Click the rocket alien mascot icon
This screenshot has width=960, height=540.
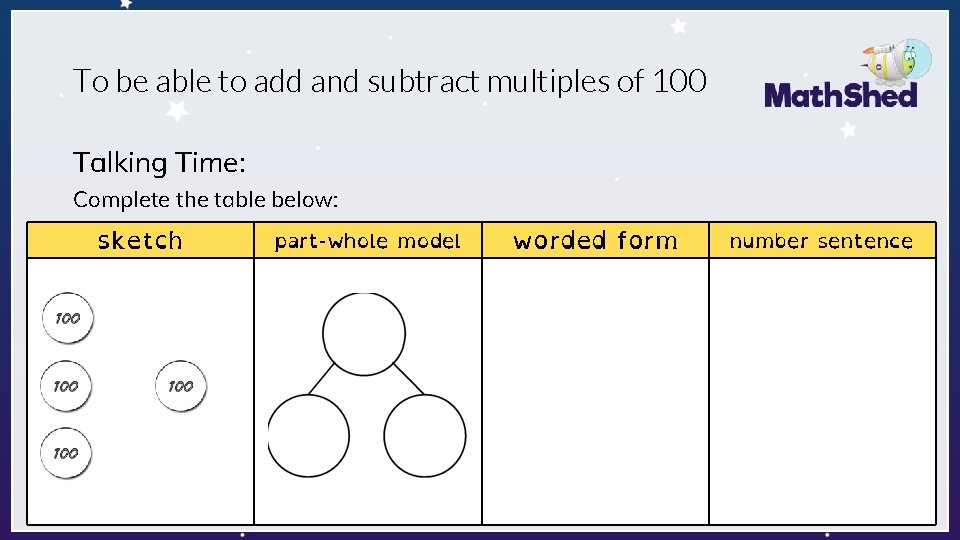(898, 61)
